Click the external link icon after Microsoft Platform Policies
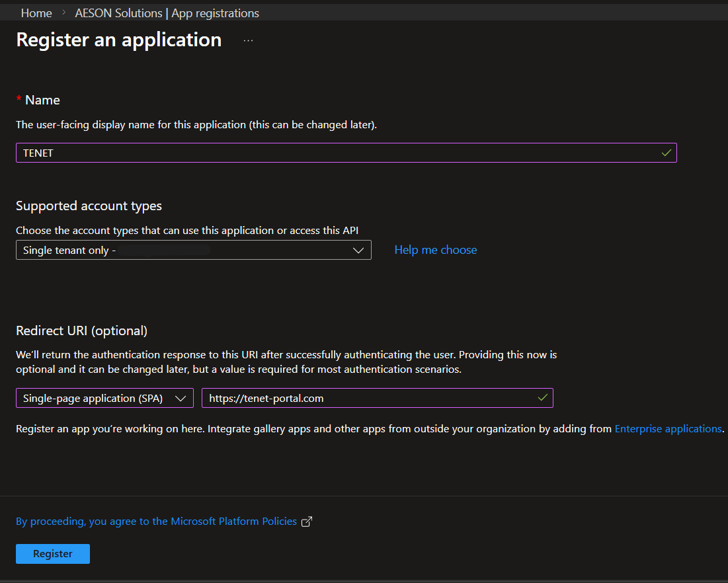 coord(306,522)
